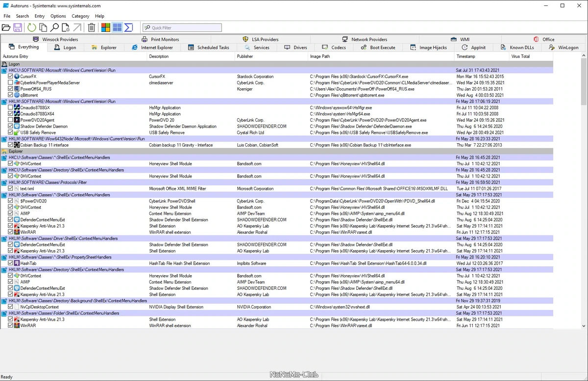Select the HKLM Wow6432Node Run registry key row
The width and height of the screenshot is (588, 381).
pyautogui.click(x=277, y=139)
